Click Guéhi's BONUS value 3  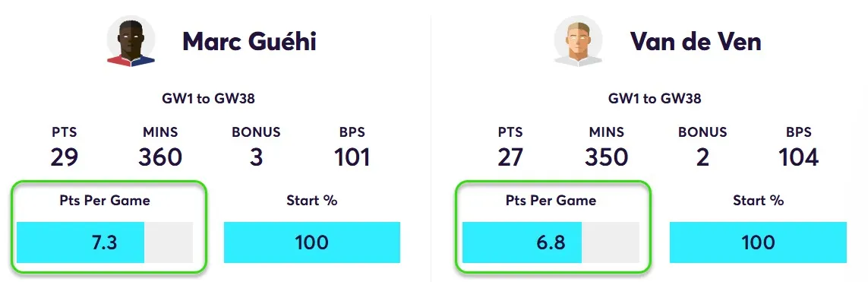(x=256, y=158)
